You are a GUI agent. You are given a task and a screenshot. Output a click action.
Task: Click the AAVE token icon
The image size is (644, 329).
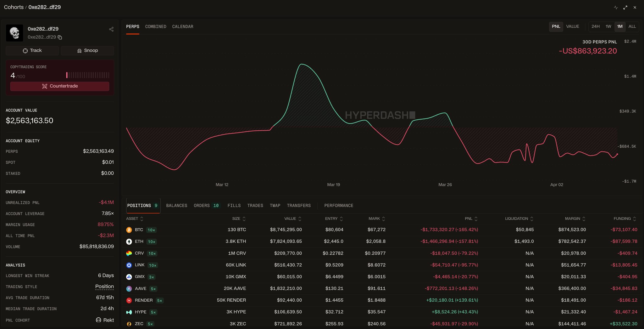pos(129,289)
